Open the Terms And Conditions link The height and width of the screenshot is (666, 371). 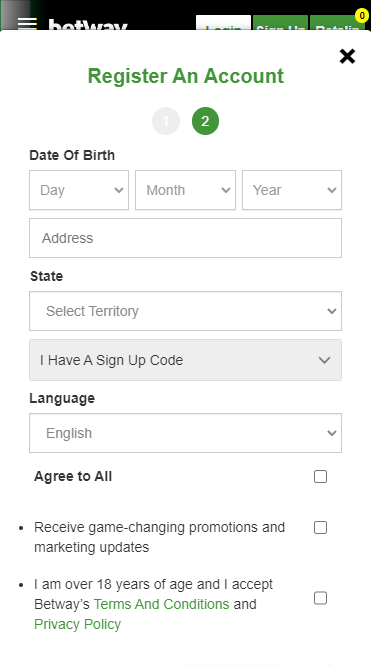tap(161, 604)
